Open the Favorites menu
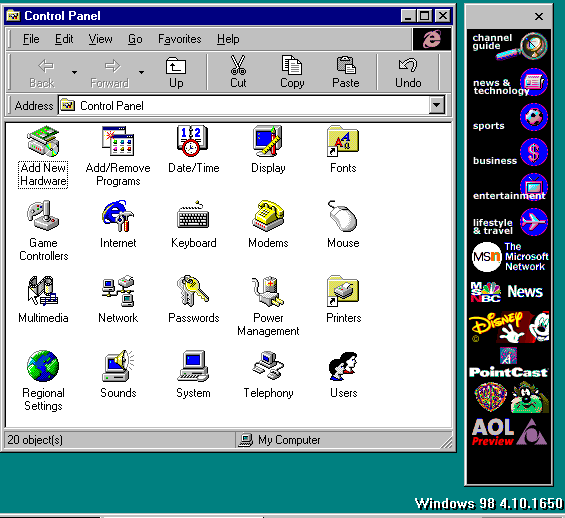Image resolution: width=565 pixels, height=518 pixels. (179, 39)
